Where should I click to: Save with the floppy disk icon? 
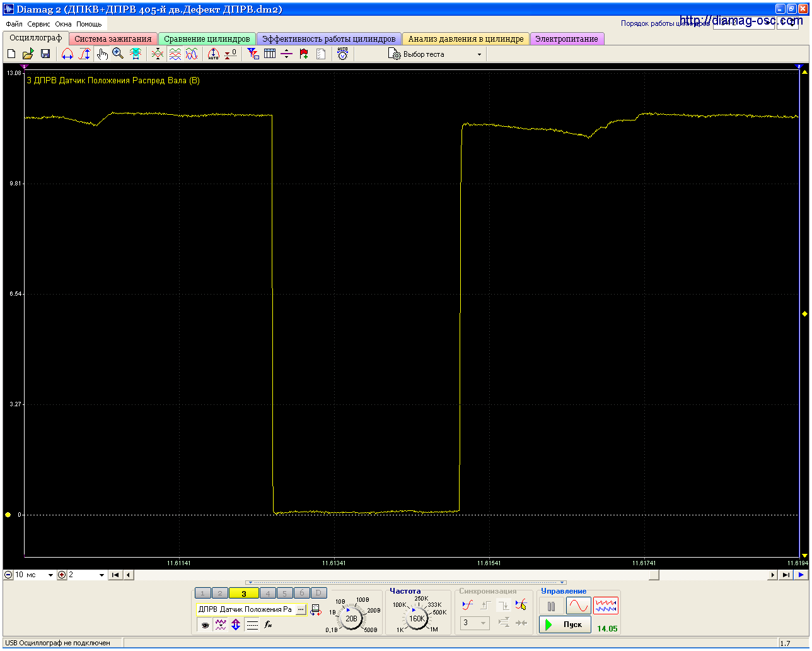[x=45, y=54]
